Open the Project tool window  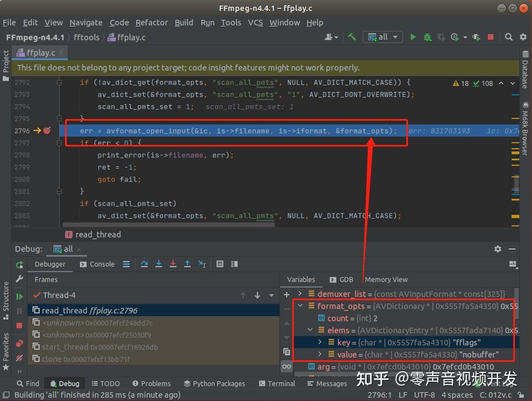pos(6,65)
